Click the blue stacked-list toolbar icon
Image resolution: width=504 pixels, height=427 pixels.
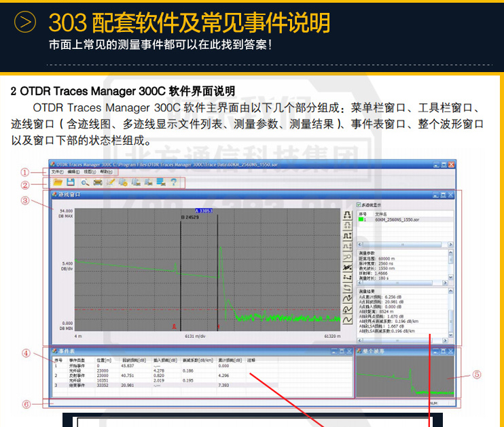click(x=161, y=182)
